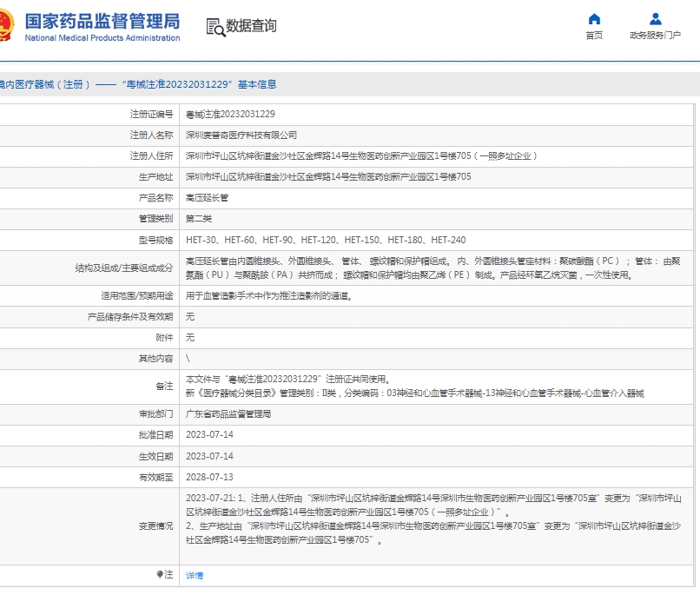This screenshot has height=595, width=700.
Task: Select product name 高压延长管
Action: tap(207, 198)
